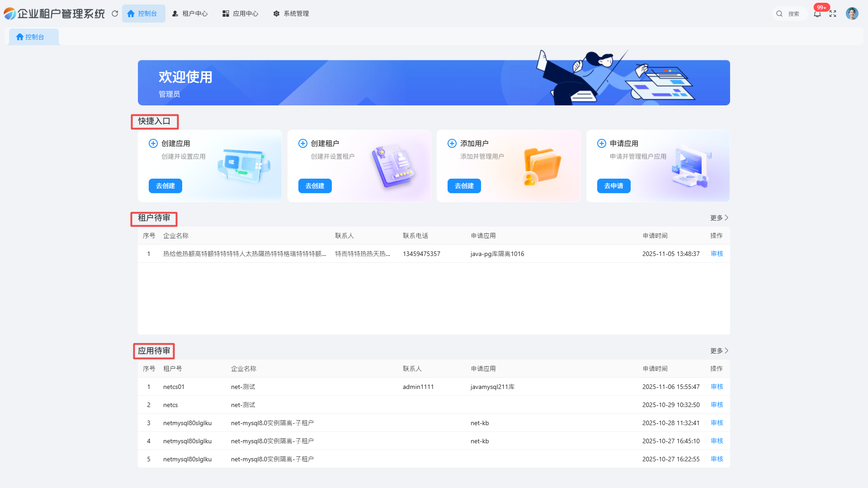
Task: Open the 系统管理 menu
Action: click(x=291, y=14)
